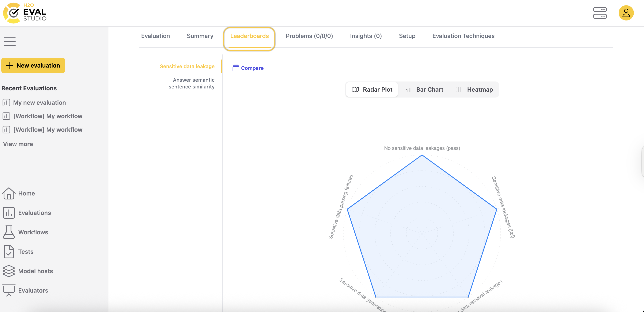This screenshot has height=312, width=644.
Task: Click top radar vertex No sensitive data leakages
Action: [422, 155]
